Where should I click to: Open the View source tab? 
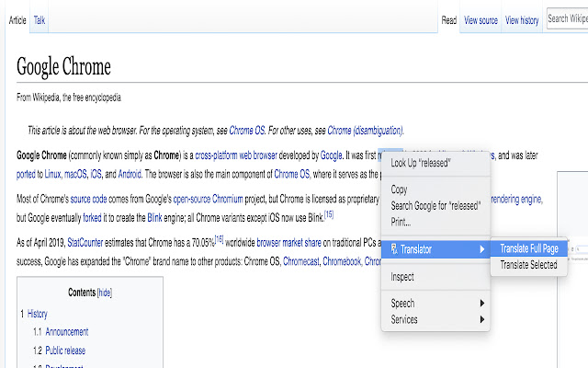(481, 20)
